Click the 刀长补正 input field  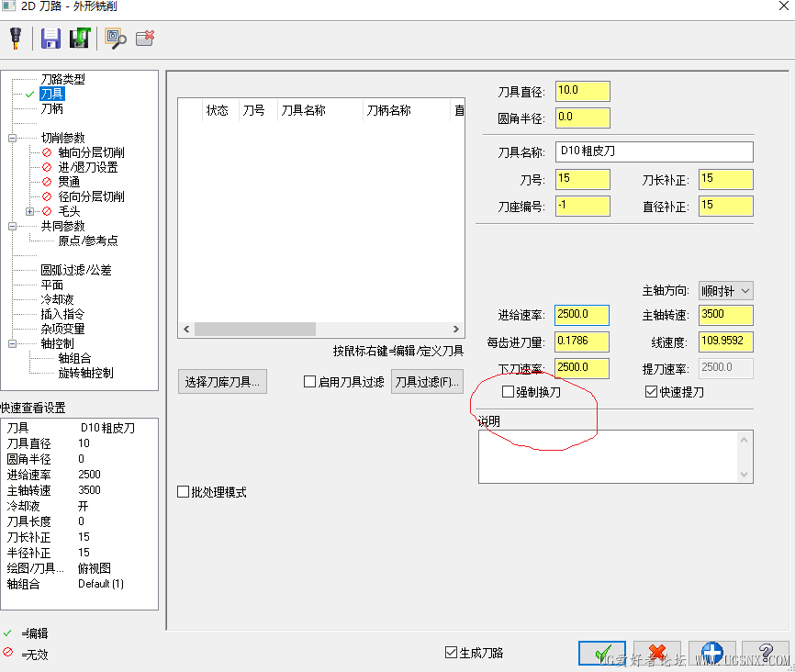725,179
